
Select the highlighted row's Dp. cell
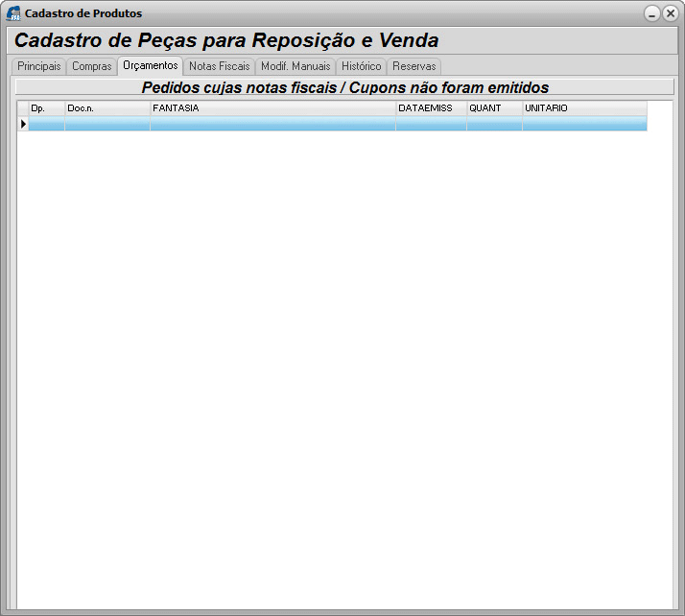(x=47, y=124)
